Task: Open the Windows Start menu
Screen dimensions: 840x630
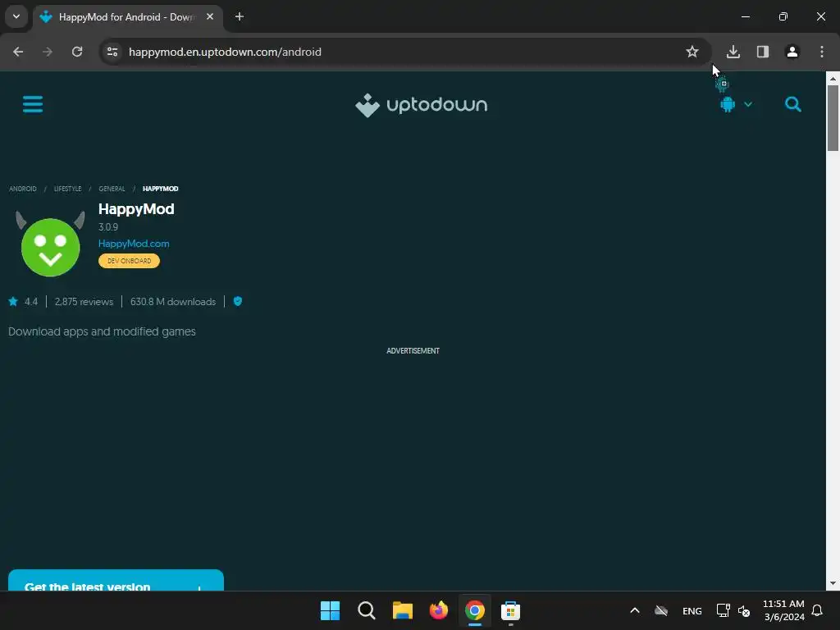Action: click(330, 610)
